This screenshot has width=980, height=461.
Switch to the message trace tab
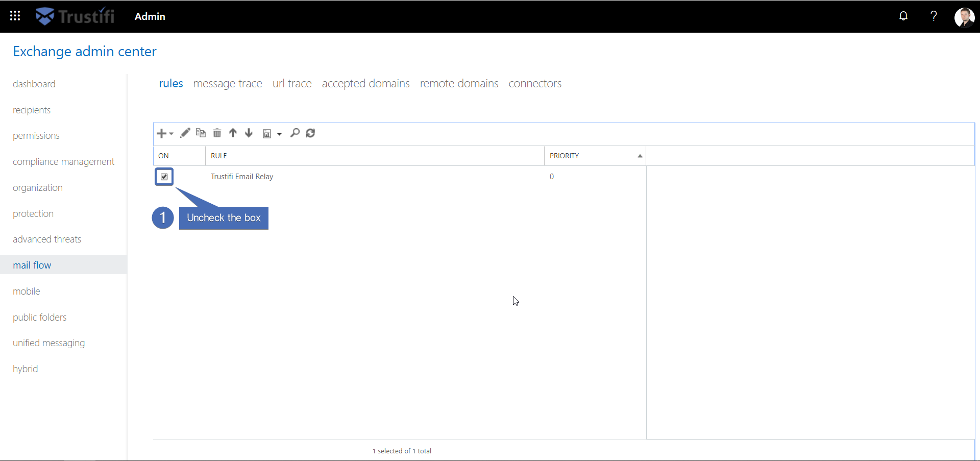pyautogui.click(x=228, y=83)
